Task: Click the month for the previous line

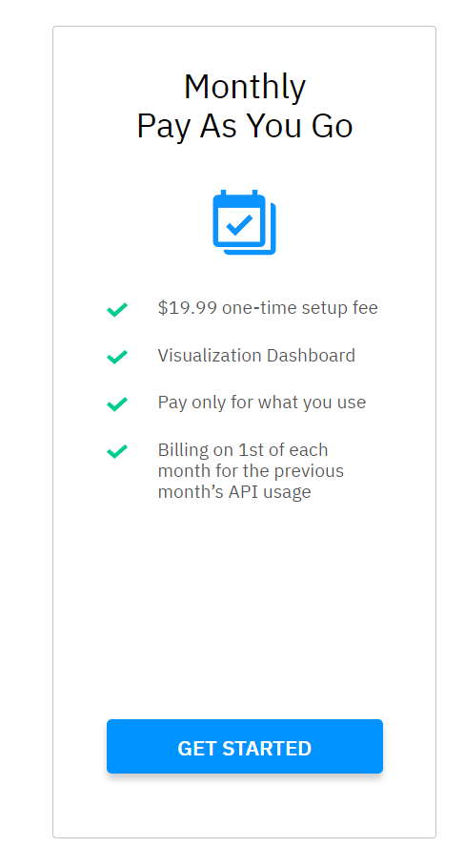Action: click(x=251, y=471)
